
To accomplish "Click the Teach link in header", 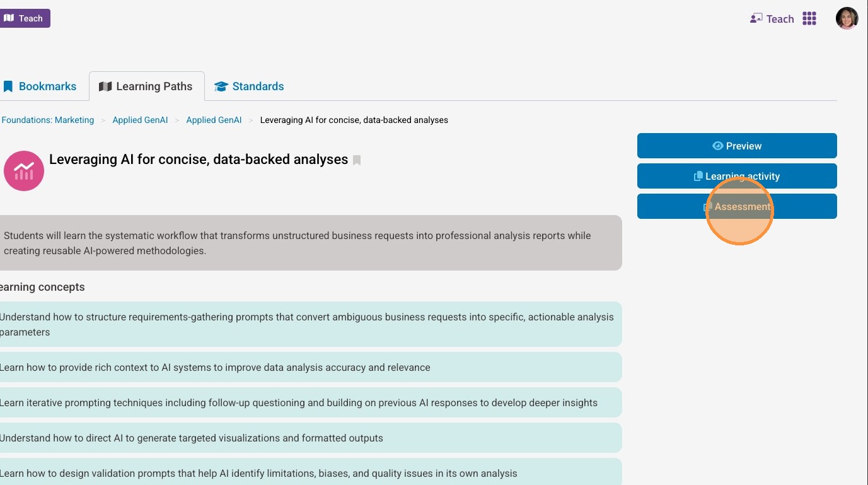I will (772, 19).
